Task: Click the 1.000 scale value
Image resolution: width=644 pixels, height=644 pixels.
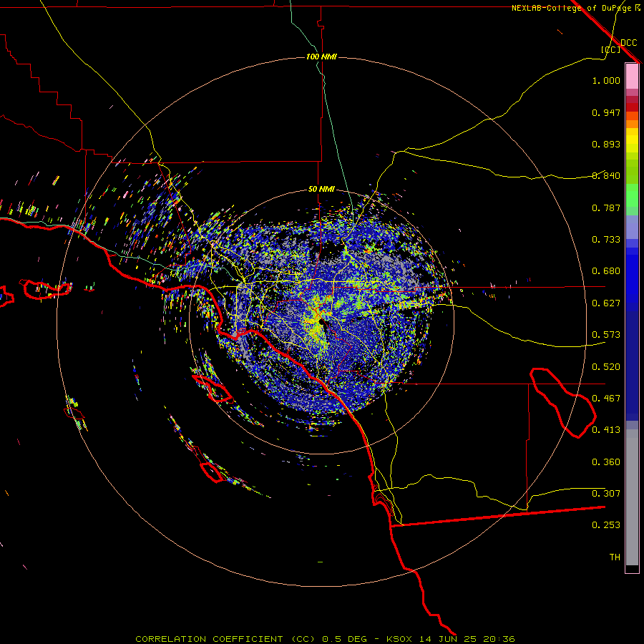Action: click(x=606, y=80)
